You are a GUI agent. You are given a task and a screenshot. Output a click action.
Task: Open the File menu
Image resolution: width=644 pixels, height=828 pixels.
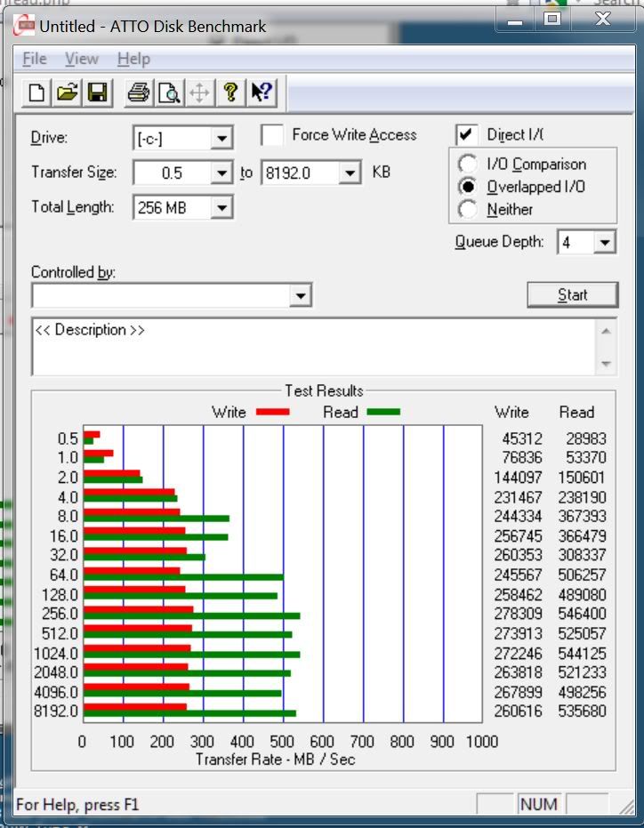pyautogui.click(x=35, y=59)
